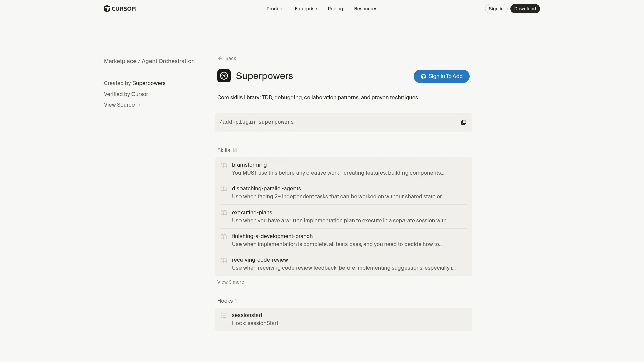The image size is (644, 362).
Task: Open the Marketplace breadcrumb link
Action: 120,61
